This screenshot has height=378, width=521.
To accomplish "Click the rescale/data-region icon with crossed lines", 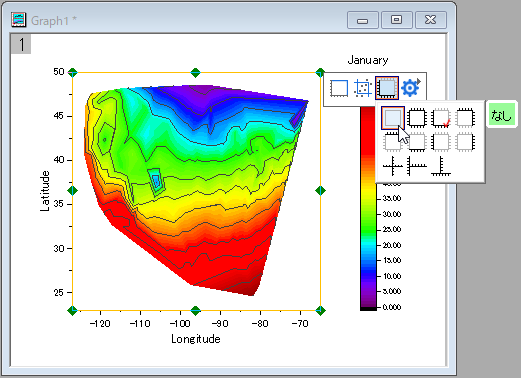I will 363,88.
